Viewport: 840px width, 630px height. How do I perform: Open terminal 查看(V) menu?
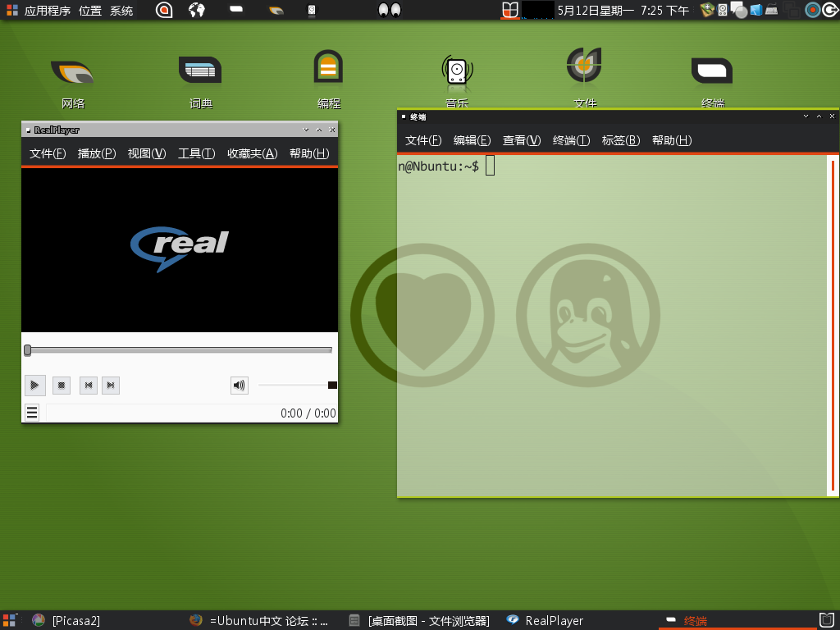pos(522,140)
